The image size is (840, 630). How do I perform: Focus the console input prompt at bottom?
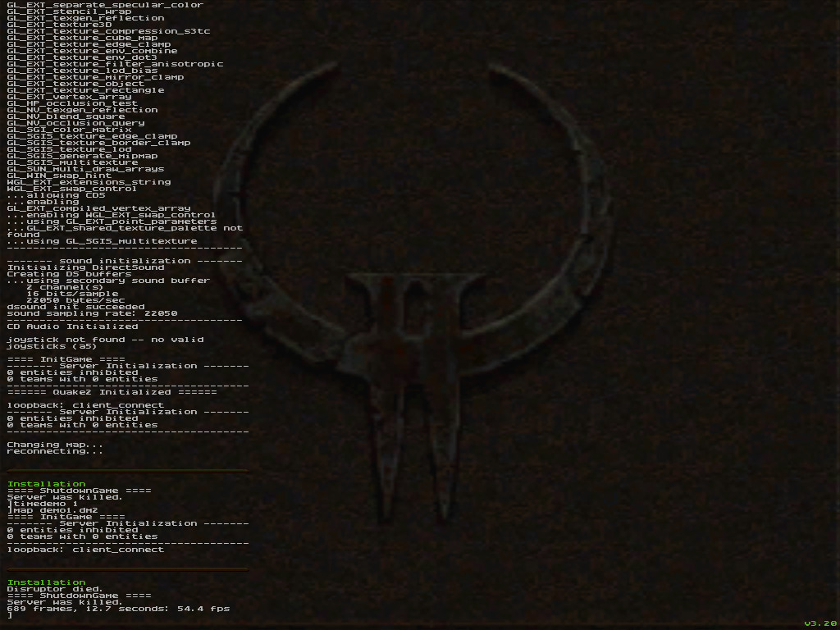[10, 615]
